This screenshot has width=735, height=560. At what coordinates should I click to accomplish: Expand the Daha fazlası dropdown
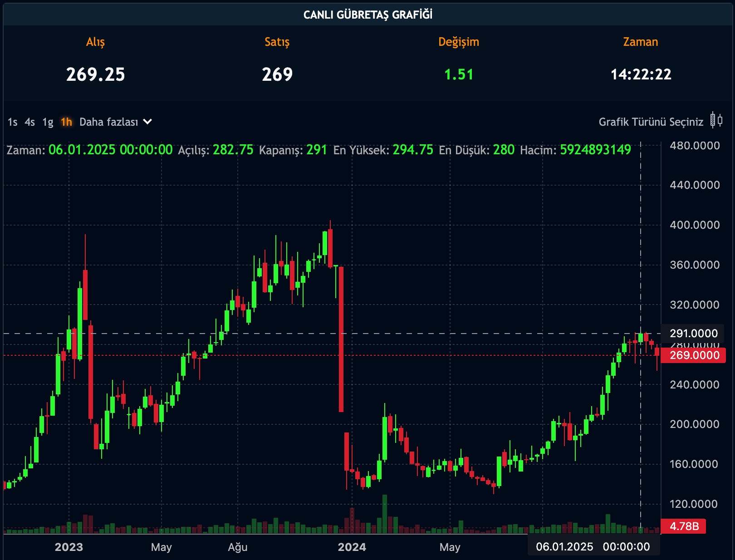tap(116, 122)
